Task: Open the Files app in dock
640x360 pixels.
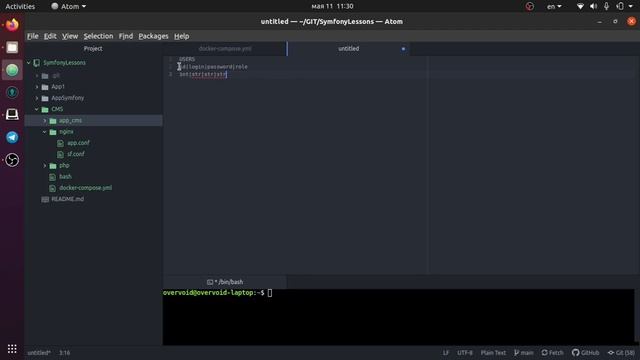Action: click(12, 48)
